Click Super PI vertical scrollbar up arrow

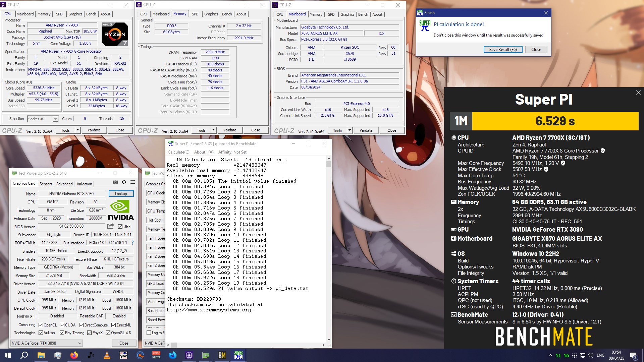coord(328,159)
